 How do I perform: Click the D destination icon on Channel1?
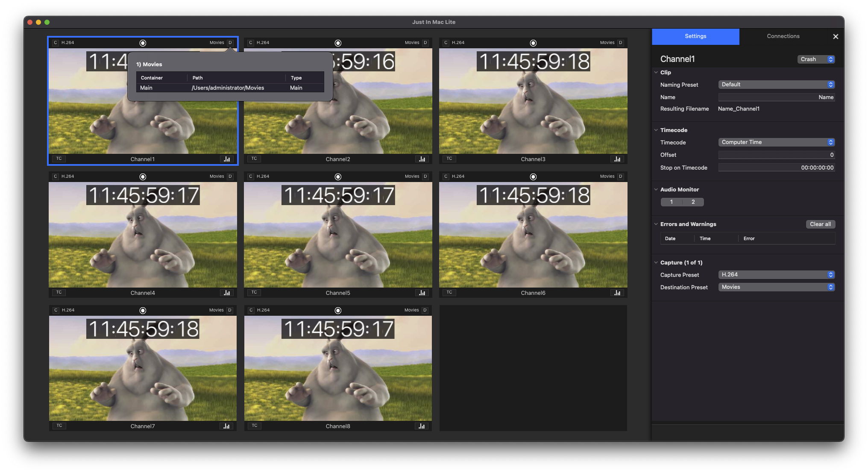[230, 43]
